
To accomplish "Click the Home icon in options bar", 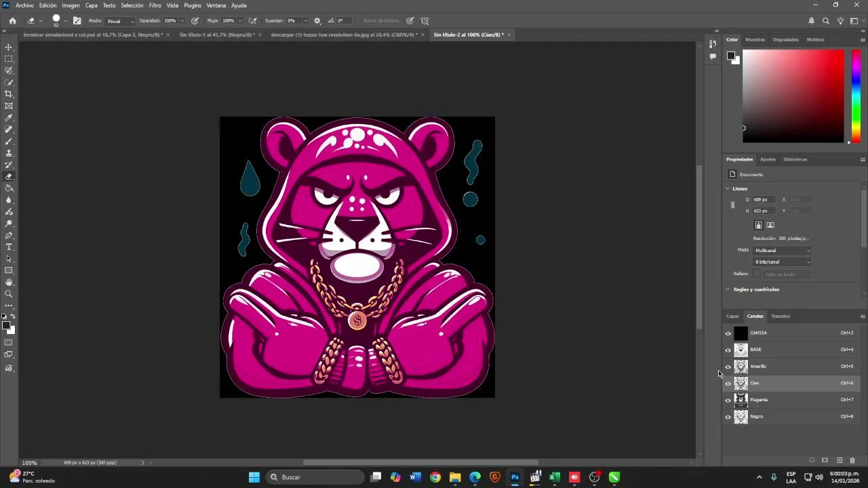I will (x=12, y=21).
